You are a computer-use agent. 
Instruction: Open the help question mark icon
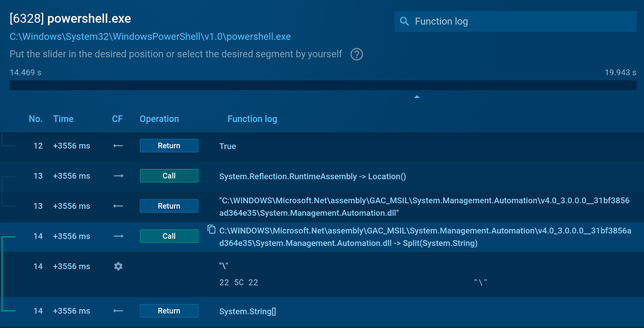pyautogui.click(x=357, y=54)
